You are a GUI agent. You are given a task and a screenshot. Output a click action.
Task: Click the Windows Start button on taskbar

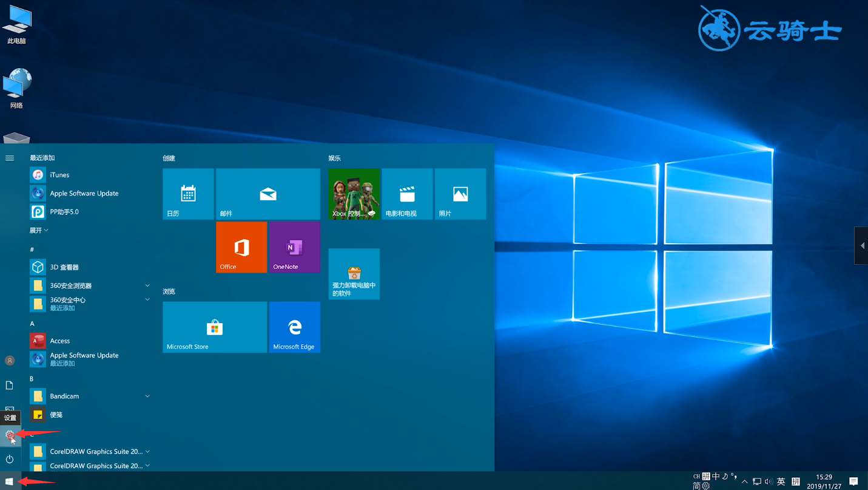(x=9, y=481)
